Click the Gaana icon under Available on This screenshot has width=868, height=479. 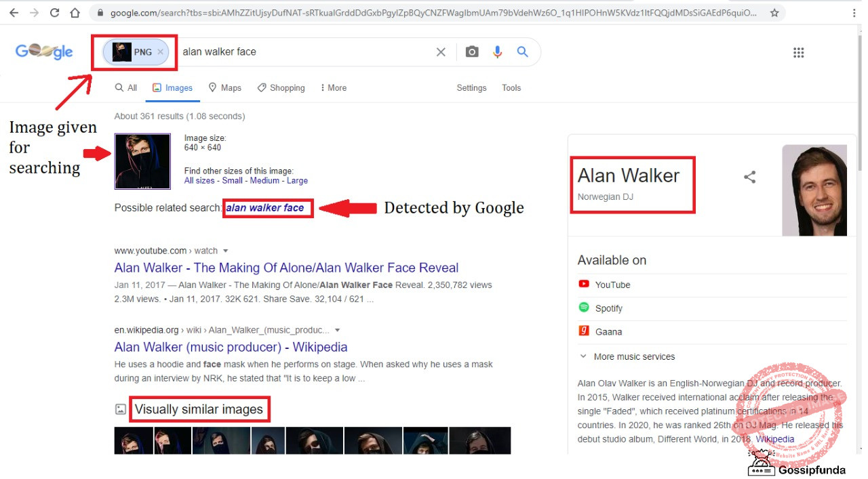[584, 331]
